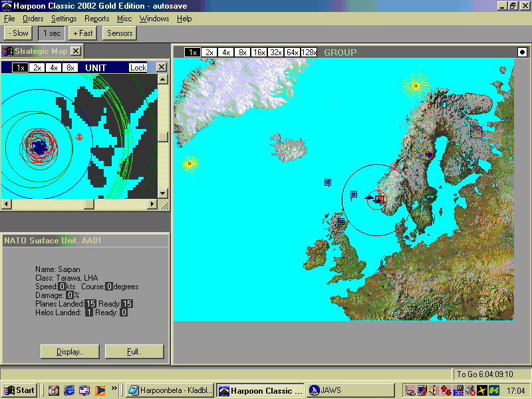Click the volume speaker tray icon
This screenshot has width=532, height=399.
[434, 390]
